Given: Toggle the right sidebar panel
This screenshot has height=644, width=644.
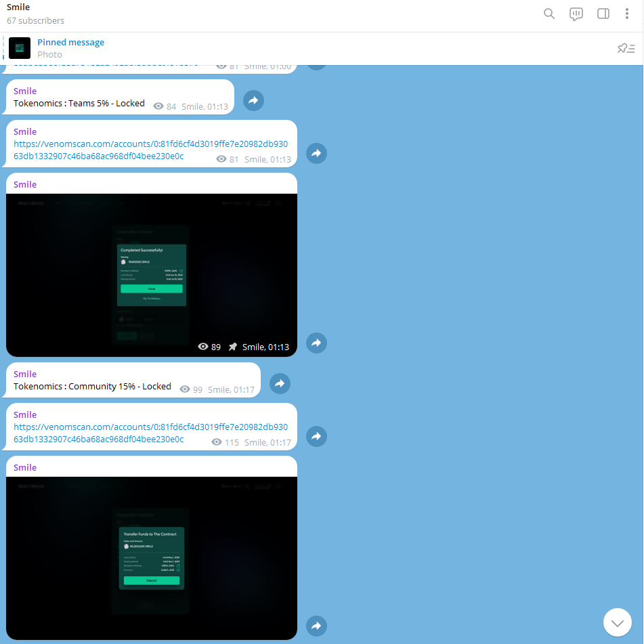Looking at the screenshot, I should (x=603, y=14).
